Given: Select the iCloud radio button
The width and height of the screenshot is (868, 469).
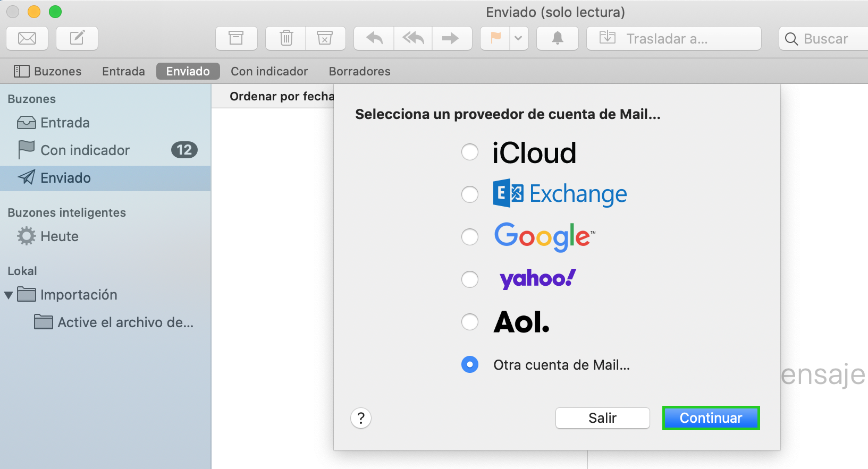Looking at the screenshot, I should (470, 152).
